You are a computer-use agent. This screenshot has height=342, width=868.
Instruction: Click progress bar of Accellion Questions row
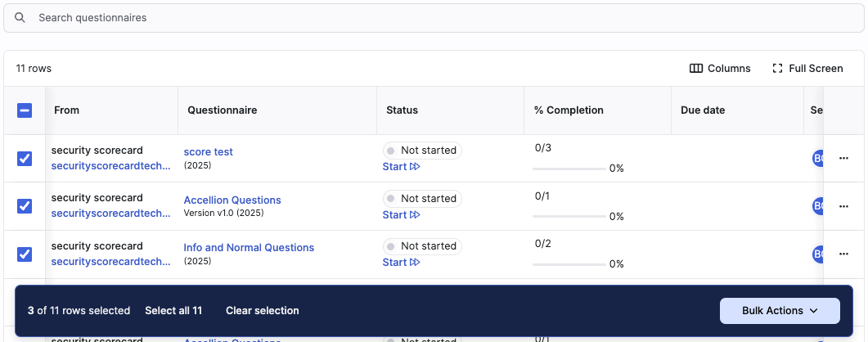[x=569, y=216]
